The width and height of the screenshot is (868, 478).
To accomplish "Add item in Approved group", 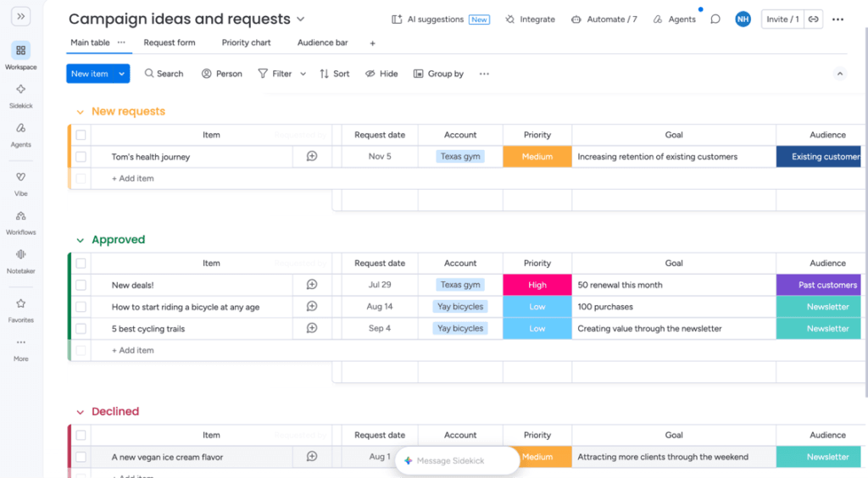I will pyautogui.click(x=133, y=350).
